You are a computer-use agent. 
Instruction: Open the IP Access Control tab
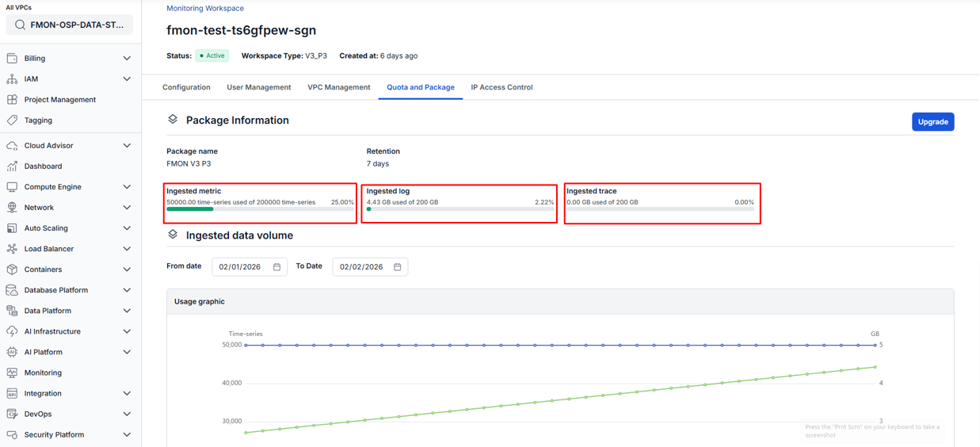(501, 87)
